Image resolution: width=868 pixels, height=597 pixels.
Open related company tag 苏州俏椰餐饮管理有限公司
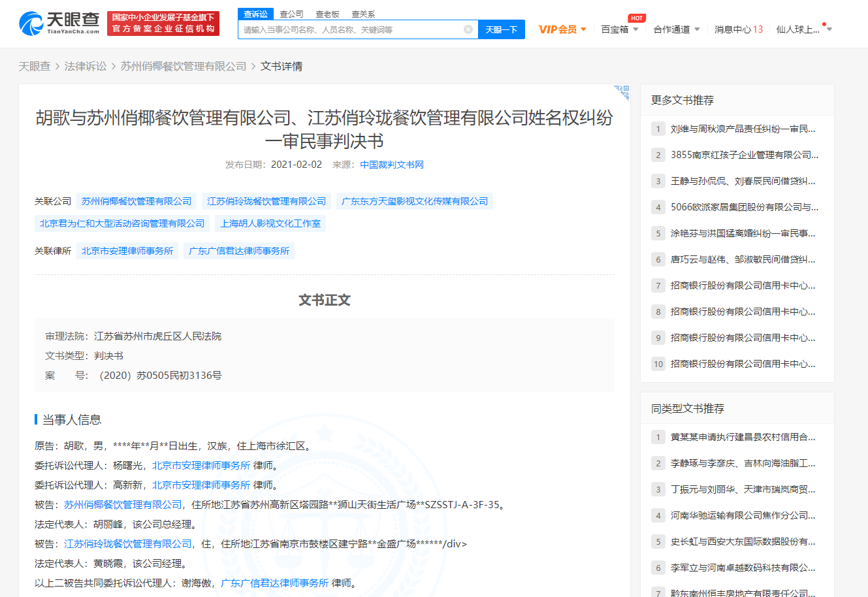point(137,201)
